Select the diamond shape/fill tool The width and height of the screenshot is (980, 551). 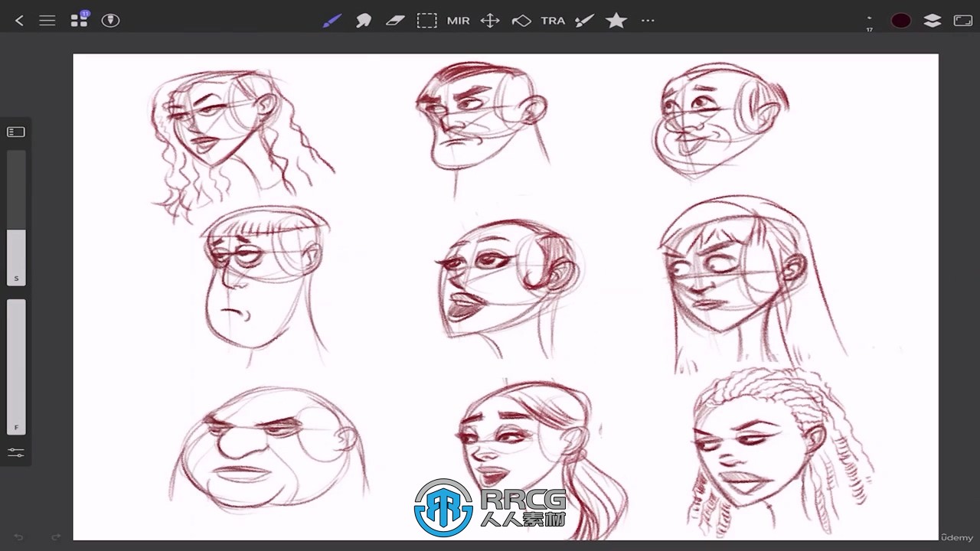click(x=521, y=21)
